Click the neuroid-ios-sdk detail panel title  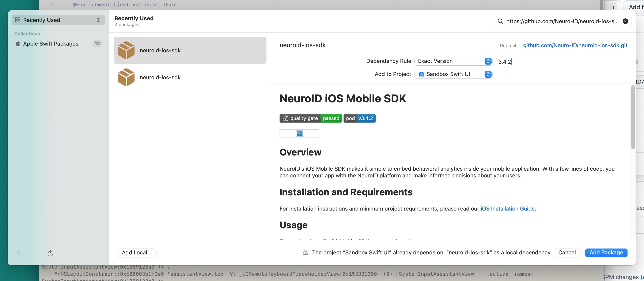(303, 45)
